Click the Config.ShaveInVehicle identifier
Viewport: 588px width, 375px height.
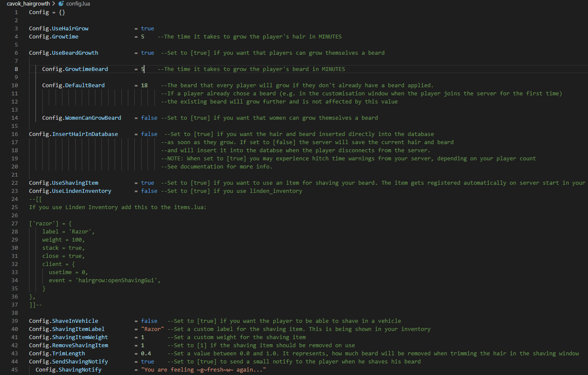click(64, 321)
